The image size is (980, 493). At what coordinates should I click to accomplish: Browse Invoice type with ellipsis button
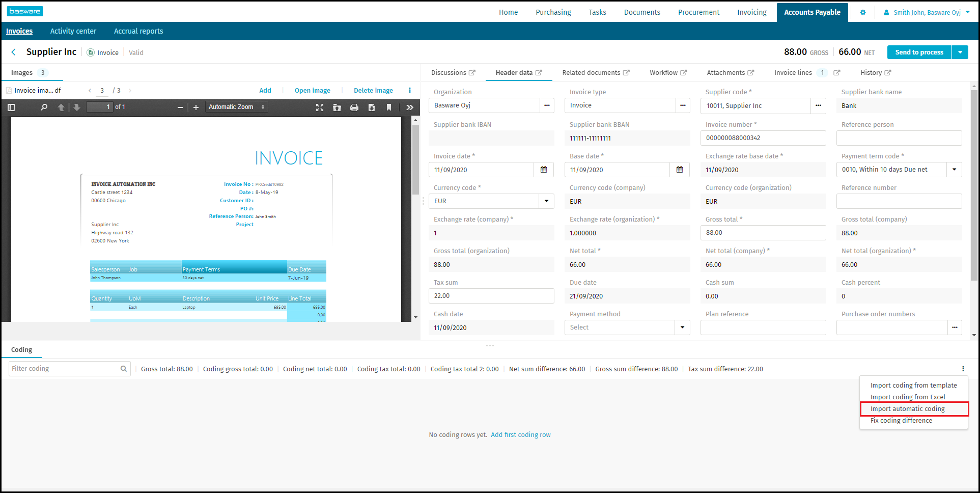tap(683, 105)
